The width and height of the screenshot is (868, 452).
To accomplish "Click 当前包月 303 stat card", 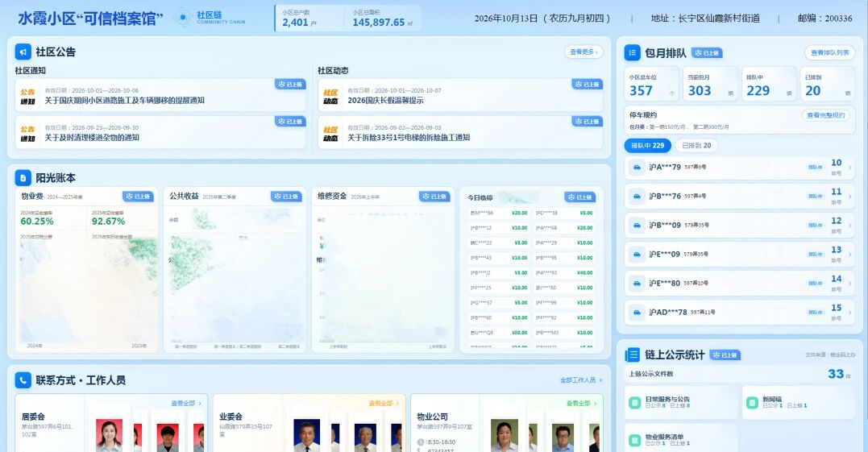I will coord(710,84).
